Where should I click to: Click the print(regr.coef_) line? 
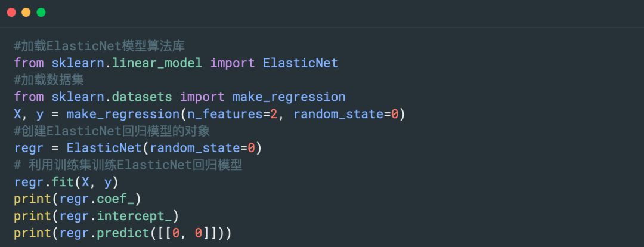(x=78, y=199)
